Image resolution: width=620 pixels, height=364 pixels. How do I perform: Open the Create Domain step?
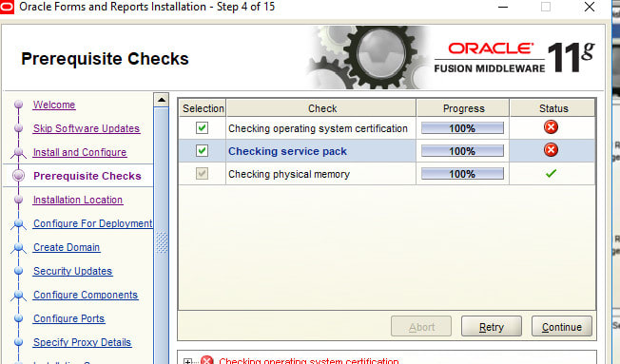67,247
